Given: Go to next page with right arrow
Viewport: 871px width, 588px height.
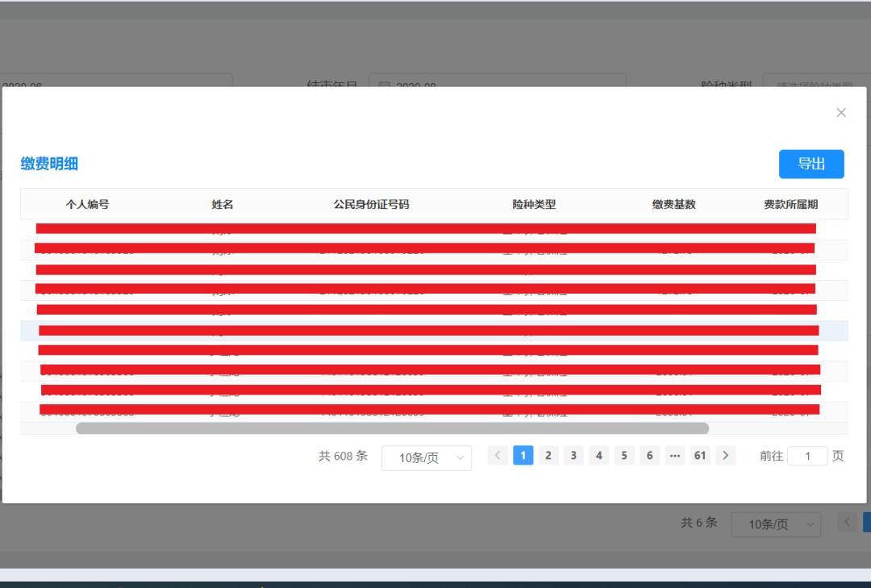Looking at the screenshot, I should 725,456.
